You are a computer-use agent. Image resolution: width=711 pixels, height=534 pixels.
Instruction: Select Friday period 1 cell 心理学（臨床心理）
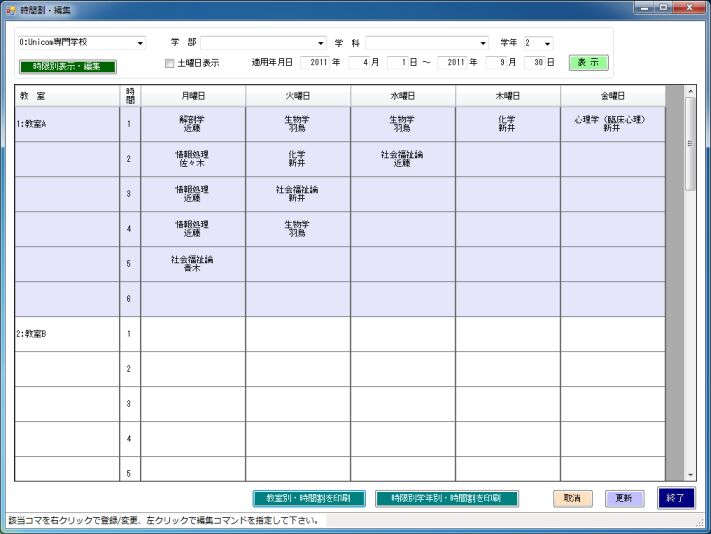tap(611, 124)
